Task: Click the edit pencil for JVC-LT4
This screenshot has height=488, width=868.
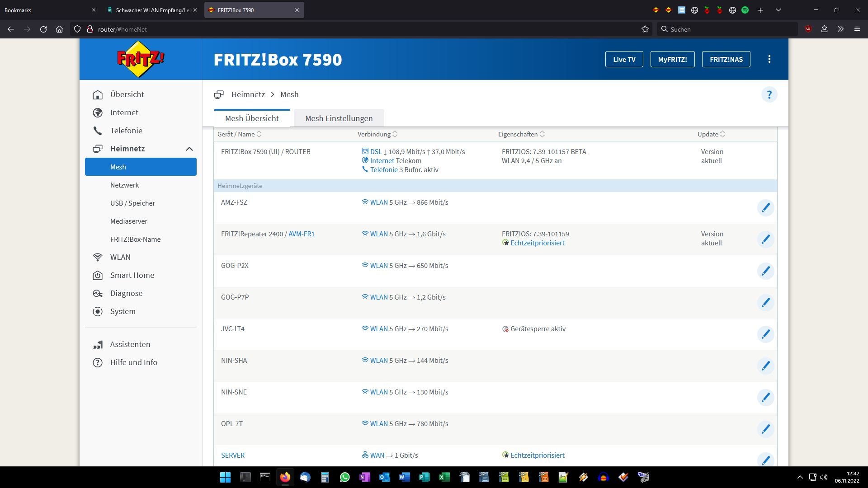Action: pyautogui.click(x=765, y=334)
